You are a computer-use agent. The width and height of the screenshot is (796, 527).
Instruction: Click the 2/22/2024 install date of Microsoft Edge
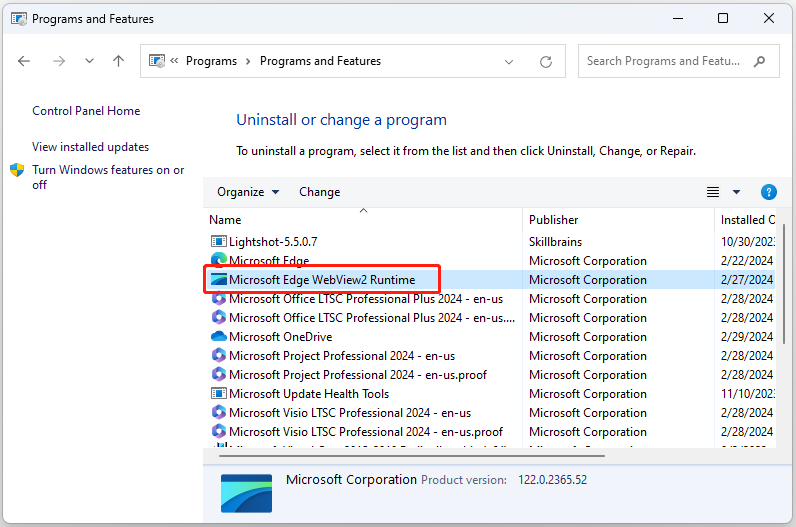tap(747, 260)
